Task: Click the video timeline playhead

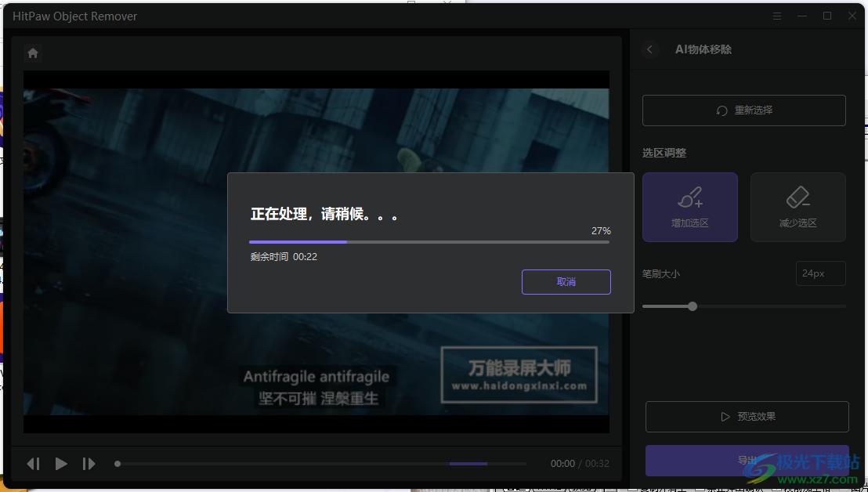Action: [x=118, y=464]
